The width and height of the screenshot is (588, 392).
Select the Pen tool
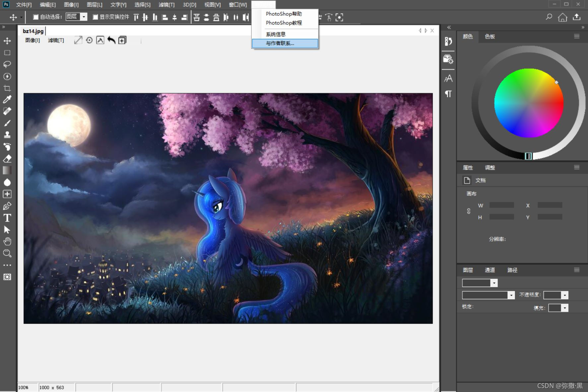coord(7,206)
